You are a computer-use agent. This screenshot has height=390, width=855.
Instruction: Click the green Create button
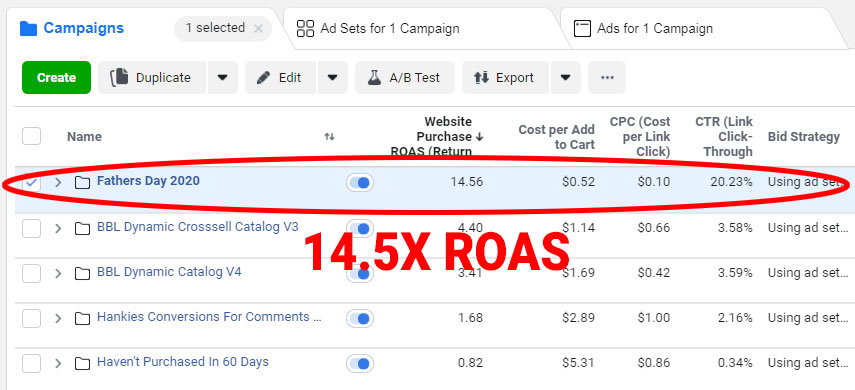coord(56,77)
